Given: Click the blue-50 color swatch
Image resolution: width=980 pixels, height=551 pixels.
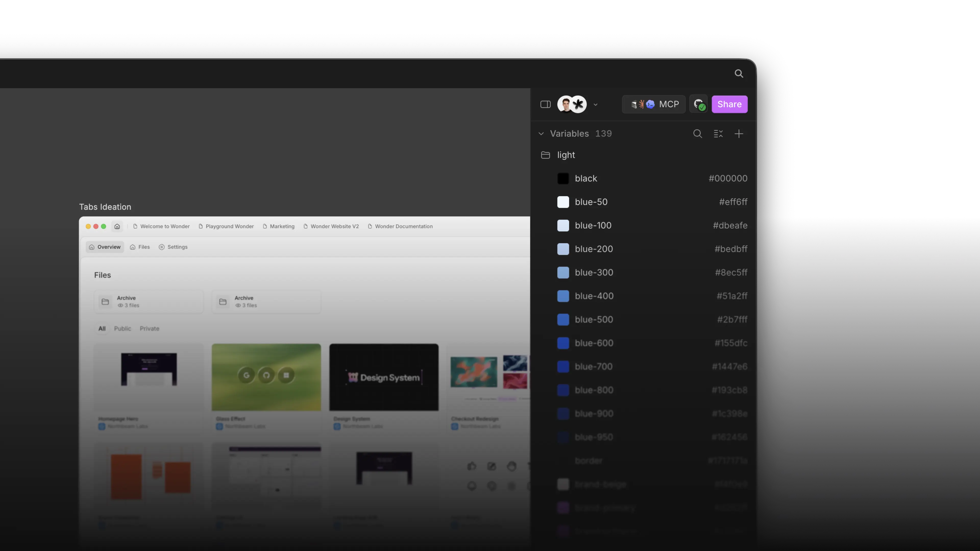Looking at the screenshot, I should (563, 202).
